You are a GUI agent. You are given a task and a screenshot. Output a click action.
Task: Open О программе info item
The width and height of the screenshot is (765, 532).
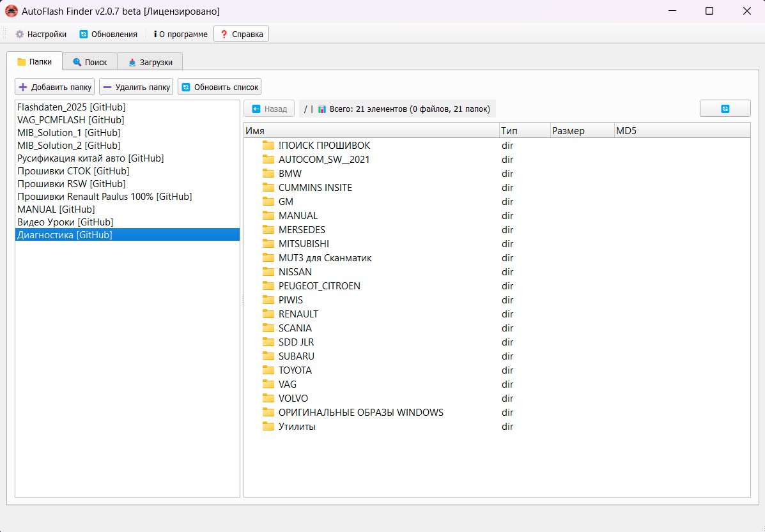[x=181, y=34]
